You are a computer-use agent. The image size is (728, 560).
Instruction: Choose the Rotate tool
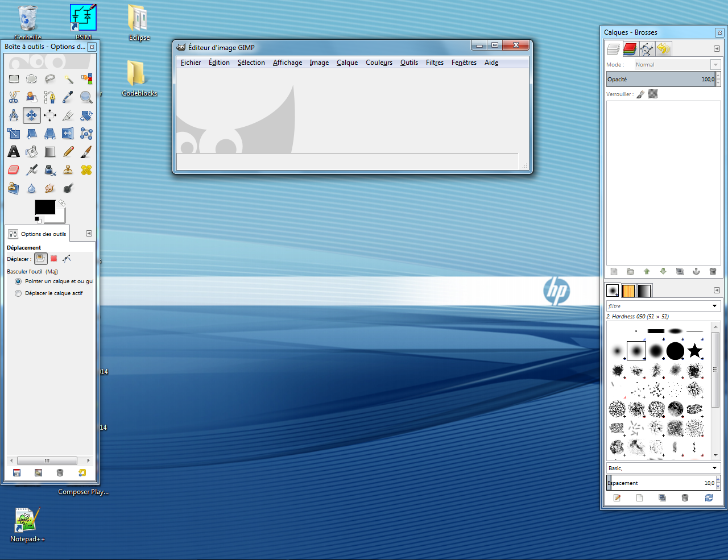86,115
